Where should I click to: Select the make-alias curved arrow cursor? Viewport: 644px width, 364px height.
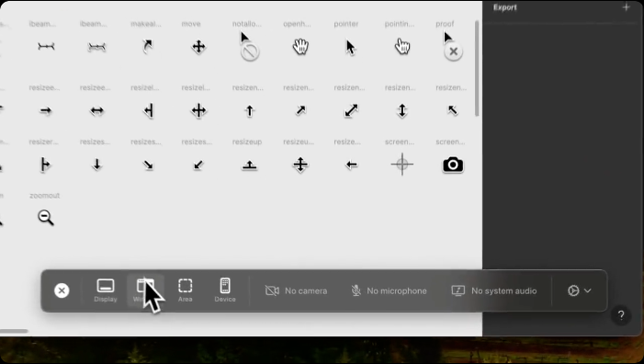[x=147, y=47]
